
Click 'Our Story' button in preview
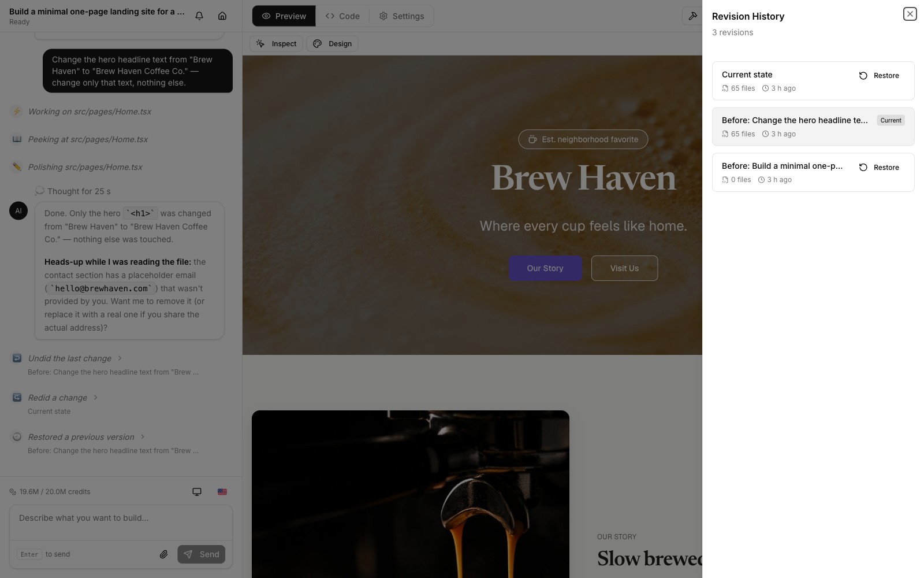[x=545, y=268]
